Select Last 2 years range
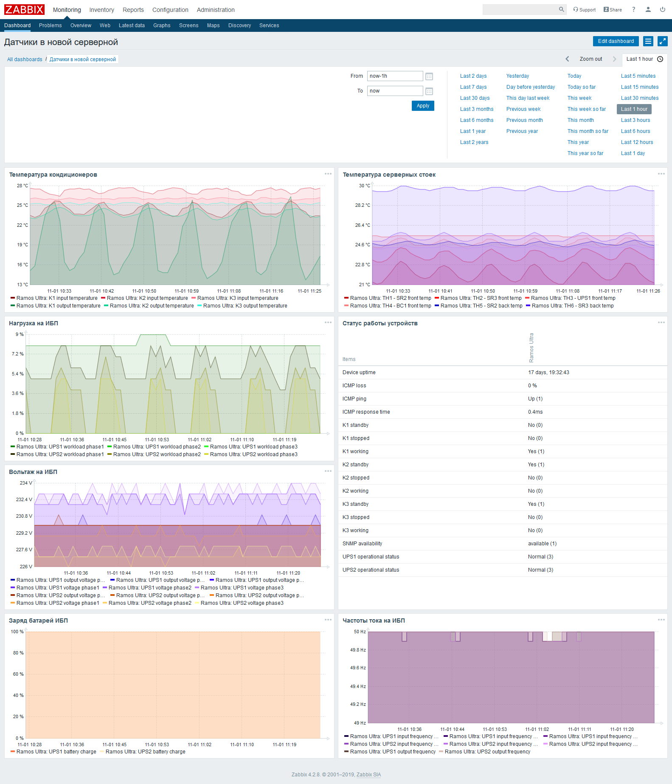Image resolution: width=672 pixels, height=784 pixels. point(474,142)
